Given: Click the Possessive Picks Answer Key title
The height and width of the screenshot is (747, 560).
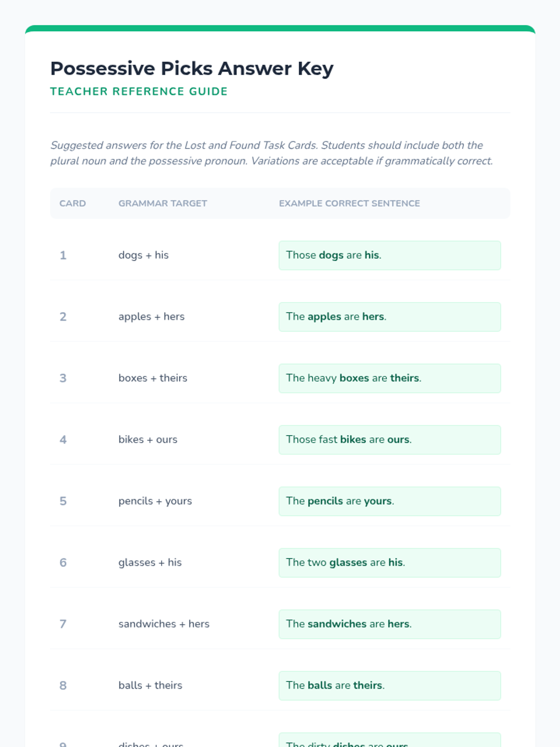Looking at the screenshot, I should tap(192, 69).
